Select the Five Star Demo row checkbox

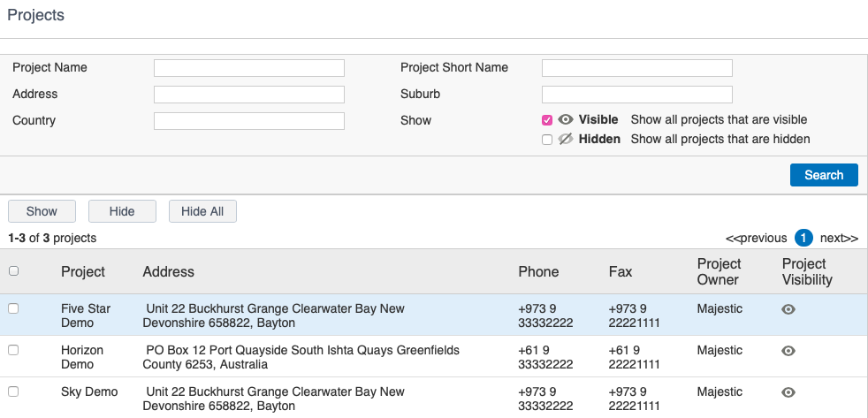tap(14, 308)
